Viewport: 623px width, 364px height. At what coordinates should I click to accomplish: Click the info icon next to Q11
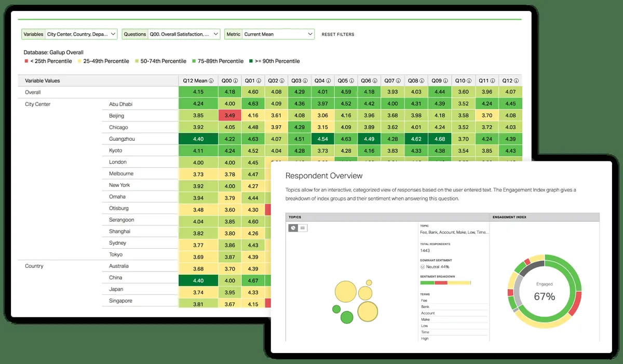point(493,81)
